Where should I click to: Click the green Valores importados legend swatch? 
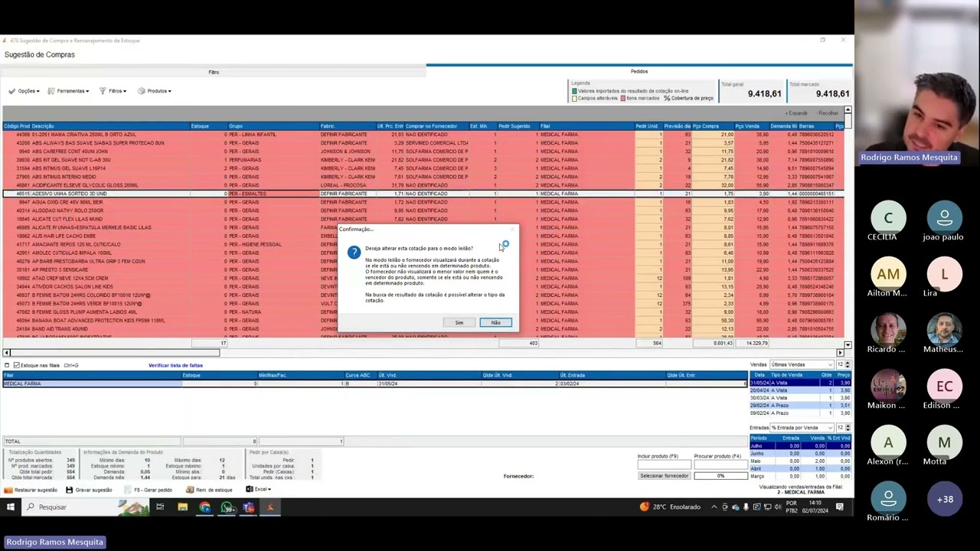pyautogui.click(x=574, y=91)
